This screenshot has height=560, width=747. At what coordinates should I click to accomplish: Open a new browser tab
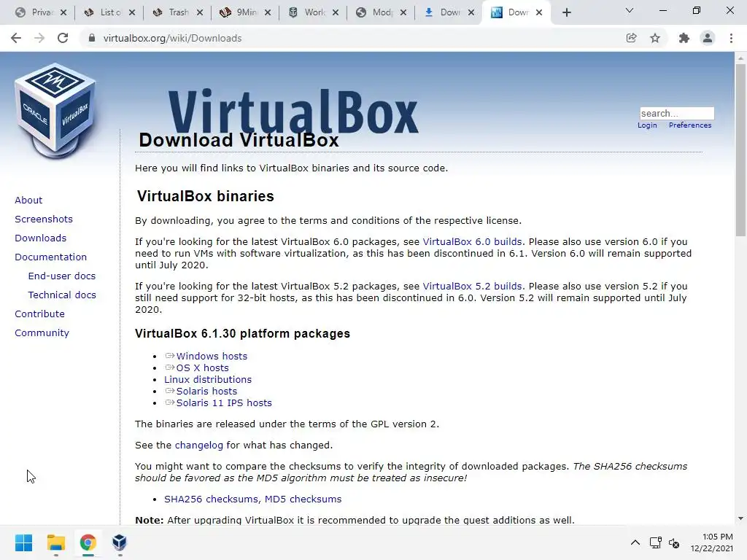coord(566,13)
